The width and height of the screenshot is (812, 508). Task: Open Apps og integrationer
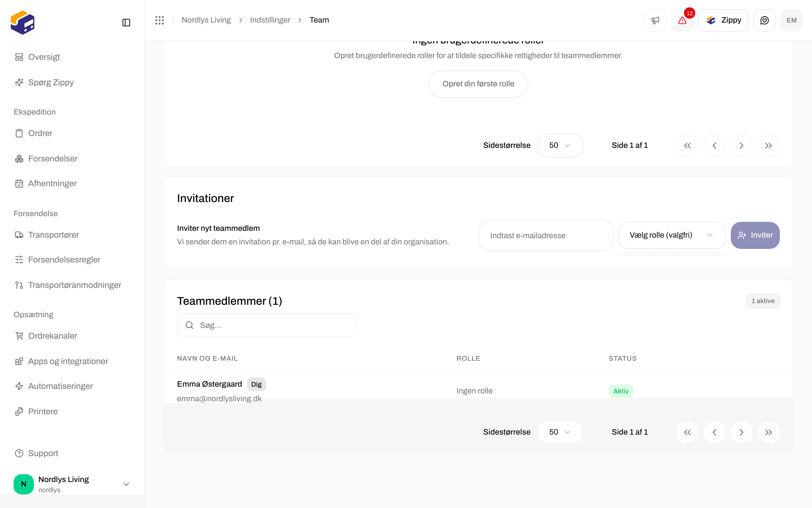[72, 361]
